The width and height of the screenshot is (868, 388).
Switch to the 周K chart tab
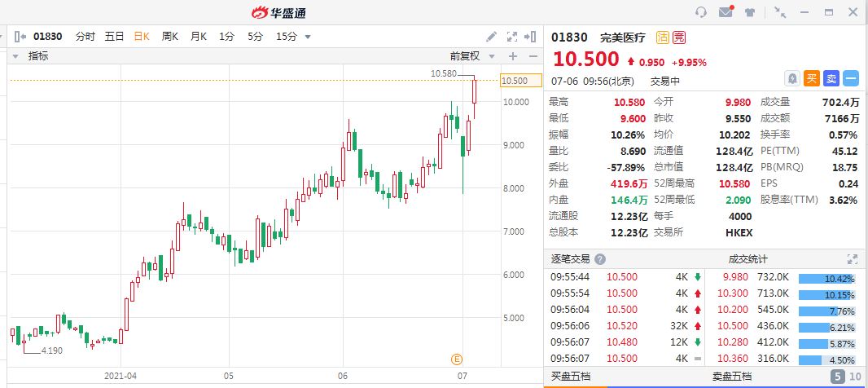(169, 37)
